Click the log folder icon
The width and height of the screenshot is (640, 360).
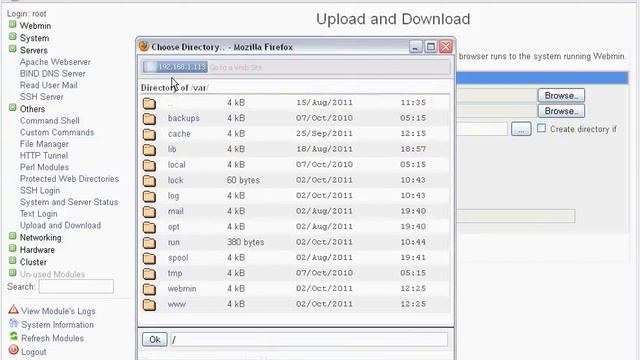149,196
